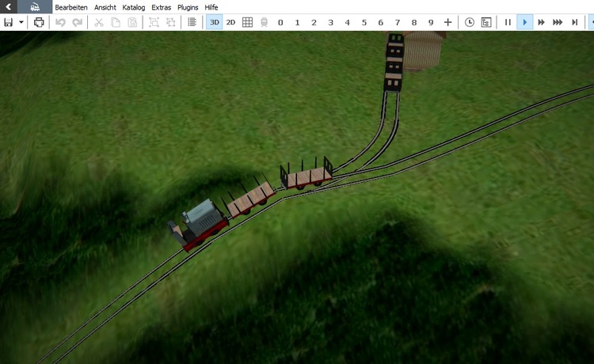Select camera position 6
The width and height of the screenshot is (594, 364).
[x=381, y=22]
